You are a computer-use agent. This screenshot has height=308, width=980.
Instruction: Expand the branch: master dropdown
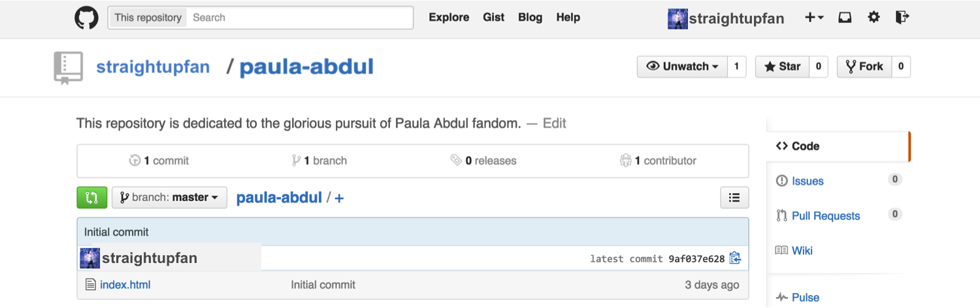pyautogui.click(x=169, y=197)
